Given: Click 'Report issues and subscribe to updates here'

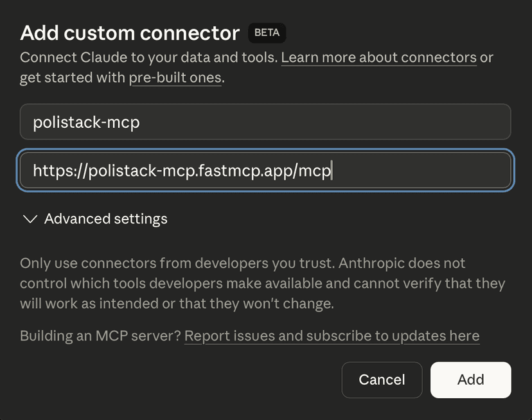Looking at the screenshot, I should (332, 336).
